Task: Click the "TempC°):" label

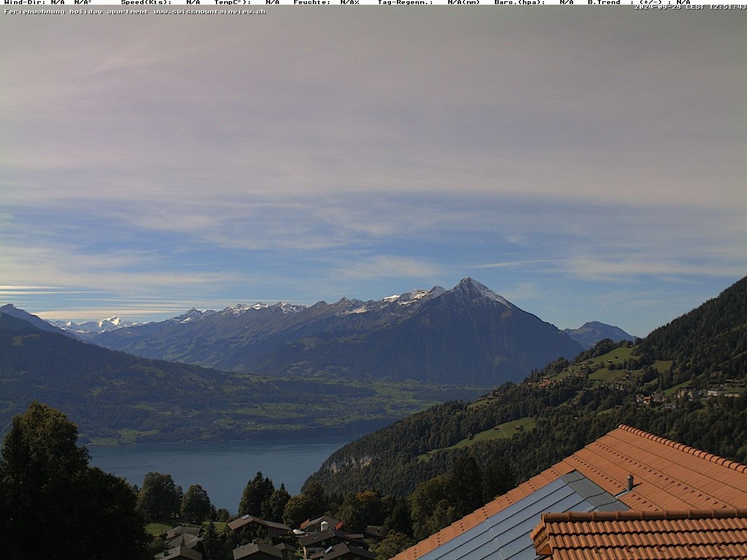Action: [232, 2]
